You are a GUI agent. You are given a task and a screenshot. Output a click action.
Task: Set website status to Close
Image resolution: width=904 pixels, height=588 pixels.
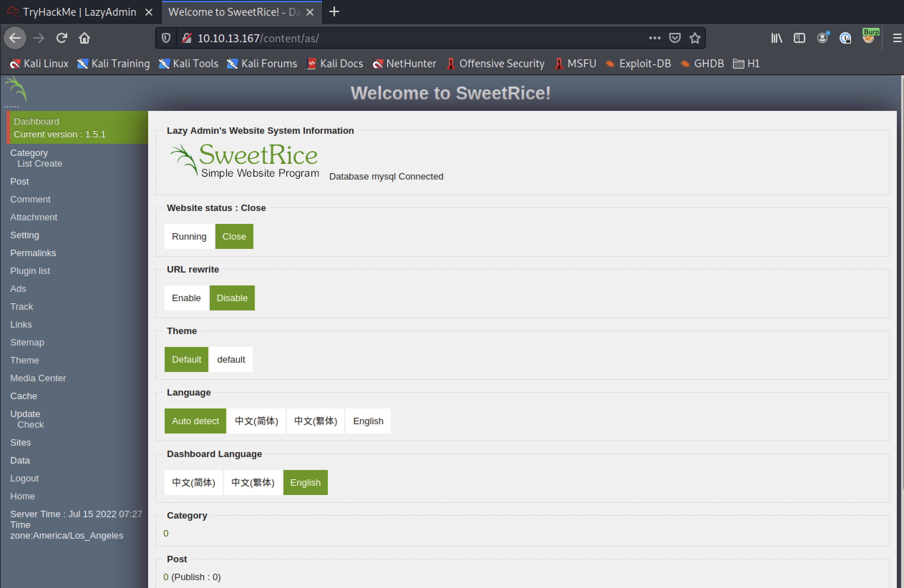(234, 236)
